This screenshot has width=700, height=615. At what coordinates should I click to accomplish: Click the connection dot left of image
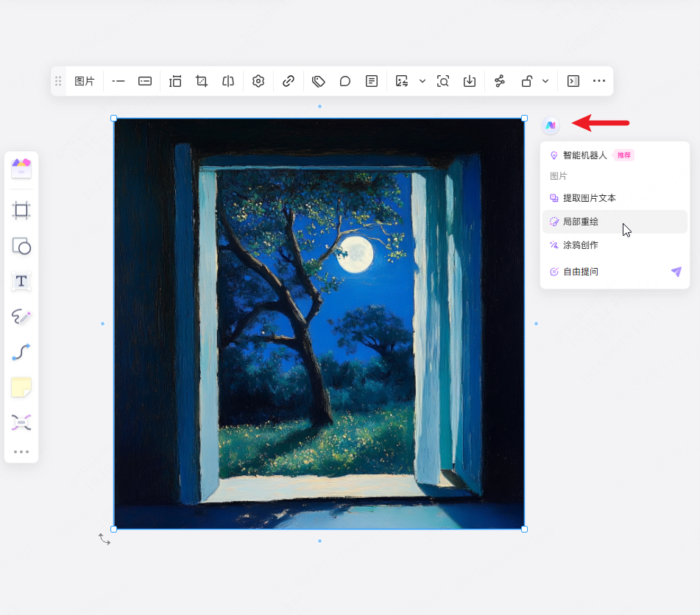pos(102,324)
